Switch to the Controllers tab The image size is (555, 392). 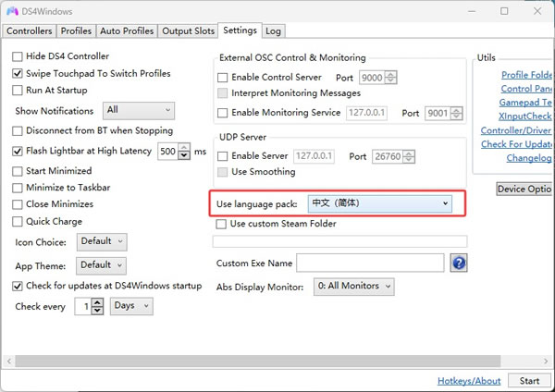pos(29,31)
